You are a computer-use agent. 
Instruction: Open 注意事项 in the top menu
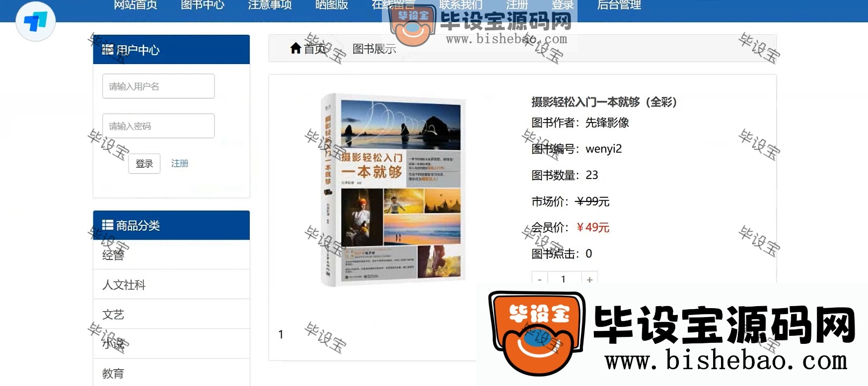tap(270, 5)
